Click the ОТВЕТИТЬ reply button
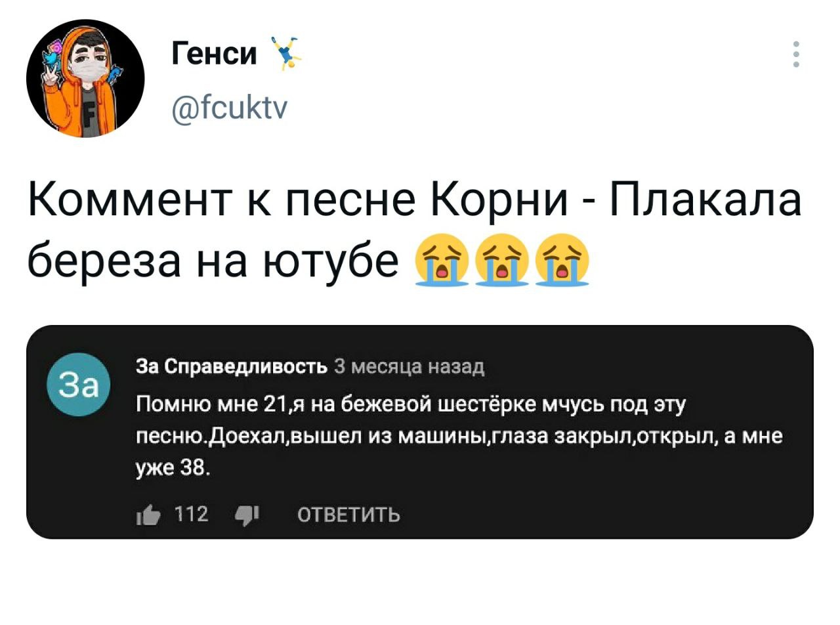Screen dimensions: 840x625 pyautogui.click(x=350, y=515)
